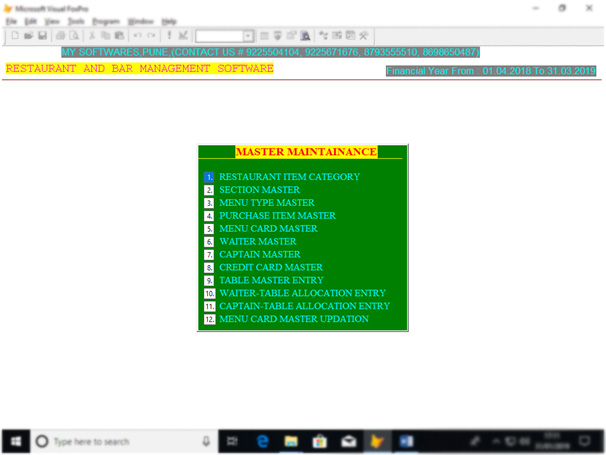
Task: Click number 5 button for Menu Card Master
Action: (x=209, y=229)
